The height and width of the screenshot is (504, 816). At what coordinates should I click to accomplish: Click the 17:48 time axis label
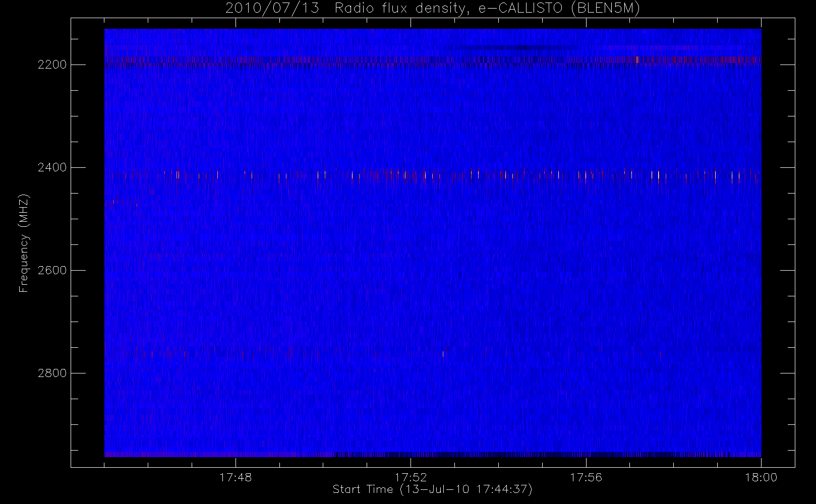click(236, 477)
